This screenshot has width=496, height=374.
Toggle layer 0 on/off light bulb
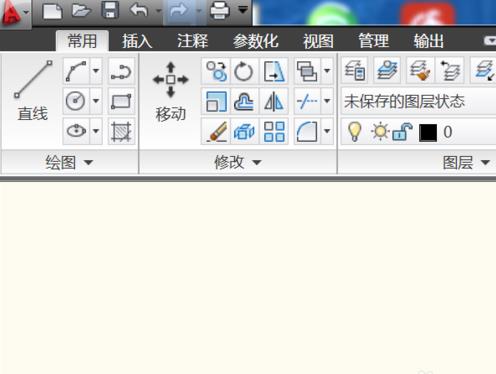[x=355, y=131]
